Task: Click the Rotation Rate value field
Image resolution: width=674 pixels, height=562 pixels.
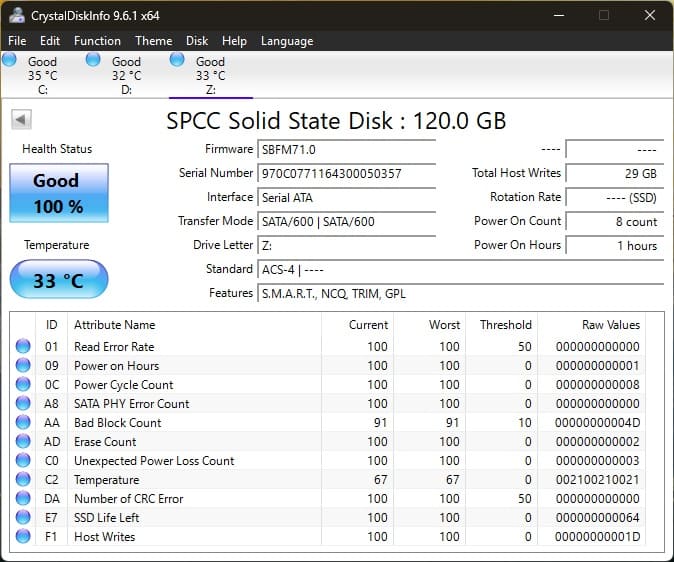Action: click(615, 198)
